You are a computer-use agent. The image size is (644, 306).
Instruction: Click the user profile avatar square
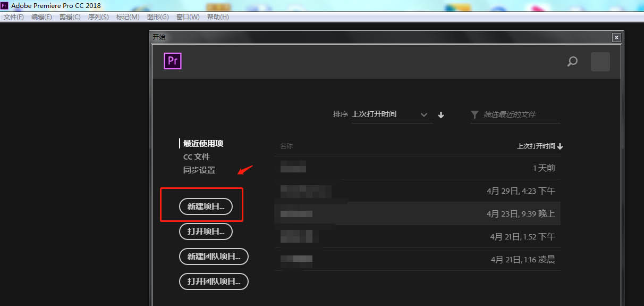click(600, 62)
